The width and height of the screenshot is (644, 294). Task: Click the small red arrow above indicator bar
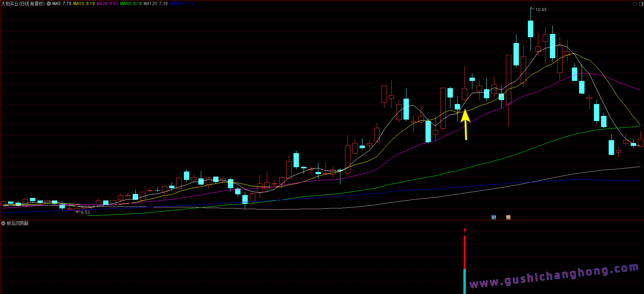(x=465, y=230)
